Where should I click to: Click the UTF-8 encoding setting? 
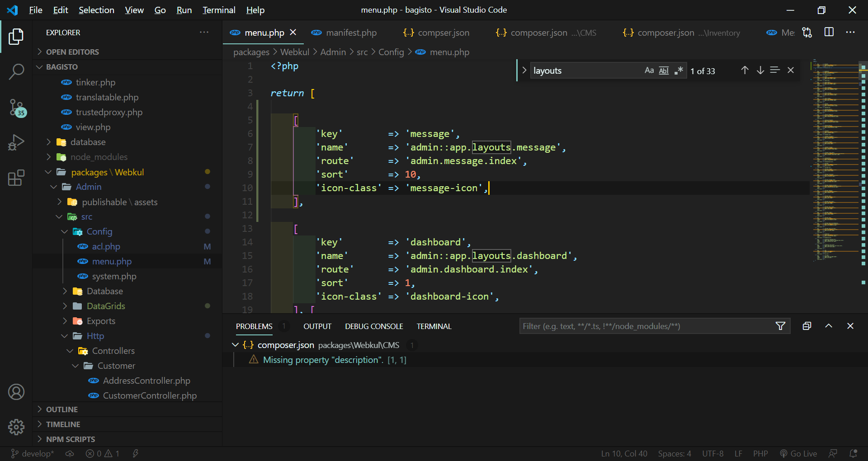click(713, 454)
